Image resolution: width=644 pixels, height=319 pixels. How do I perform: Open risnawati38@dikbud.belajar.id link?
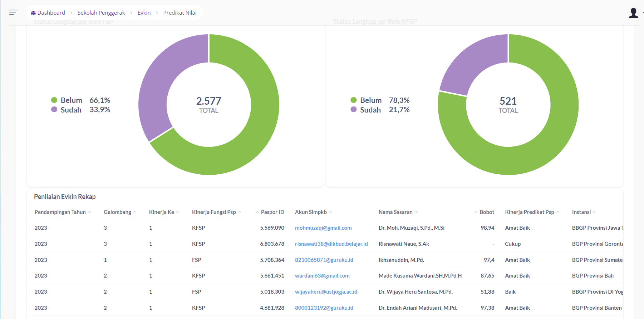tap(331, 244)
